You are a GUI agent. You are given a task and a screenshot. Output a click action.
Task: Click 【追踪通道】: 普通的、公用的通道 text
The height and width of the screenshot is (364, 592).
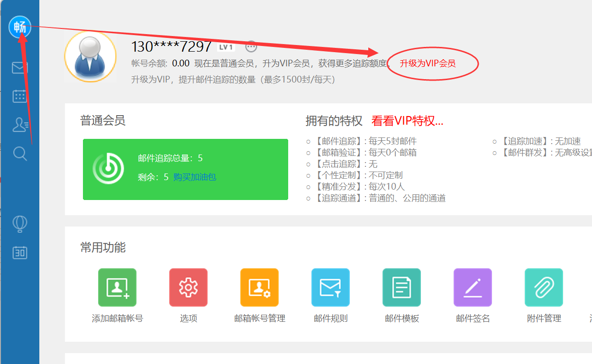pyautogui.click(x=380, y=198)
